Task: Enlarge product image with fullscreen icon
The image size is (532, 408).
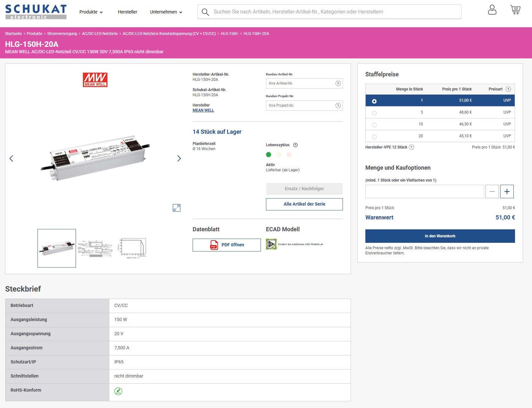Action: point(177,208)
